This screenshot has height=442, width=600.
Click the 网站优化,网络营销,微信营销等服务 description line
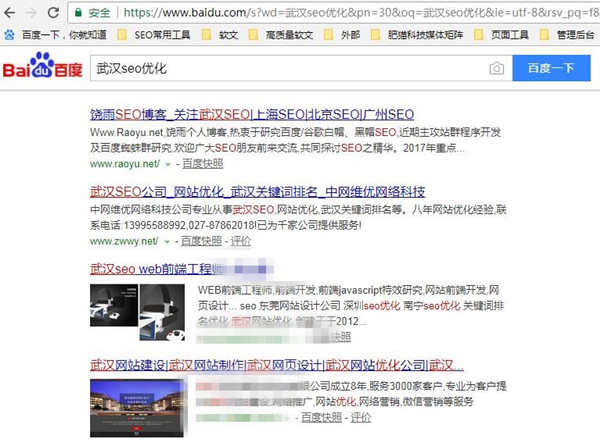(x=394, y=401)
